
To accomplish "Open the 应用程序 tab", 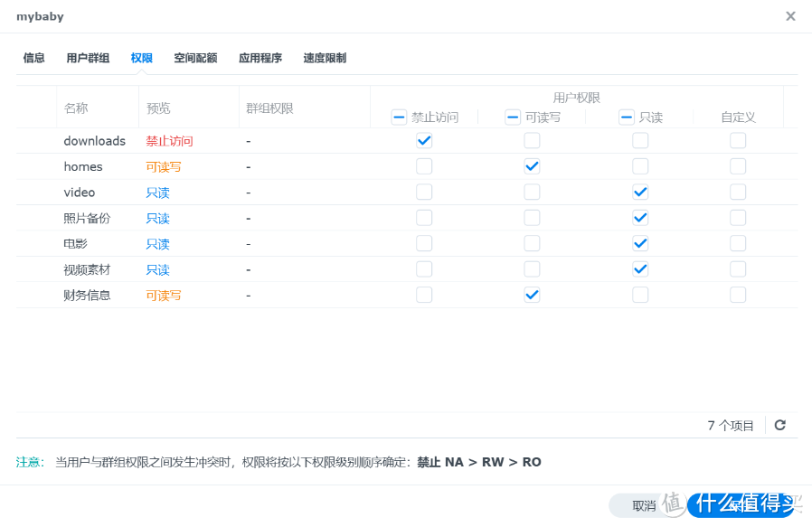I will (x=261, y=57).
